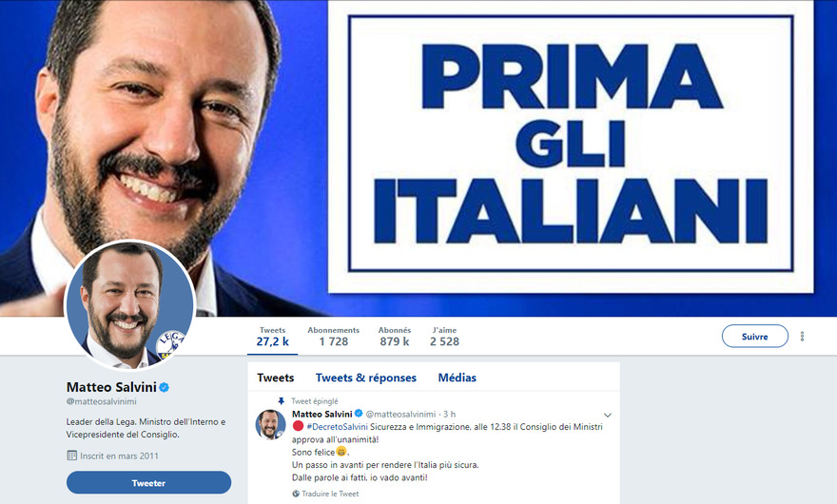Open the Abonnements 1 728 list
The width and height of the screenshot is (837, 504).
coord(333,337)
